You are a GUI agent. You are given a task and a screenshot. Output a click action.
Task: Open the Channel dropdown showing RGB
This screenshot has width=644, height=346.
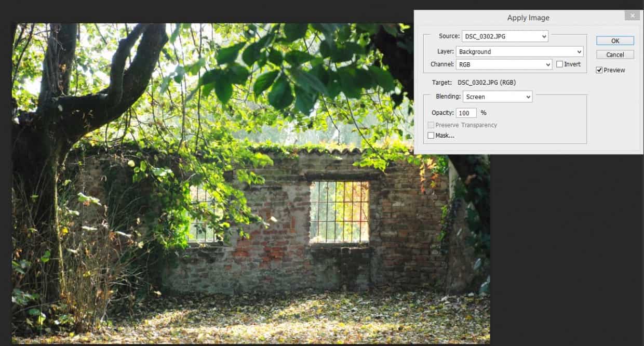504,64
